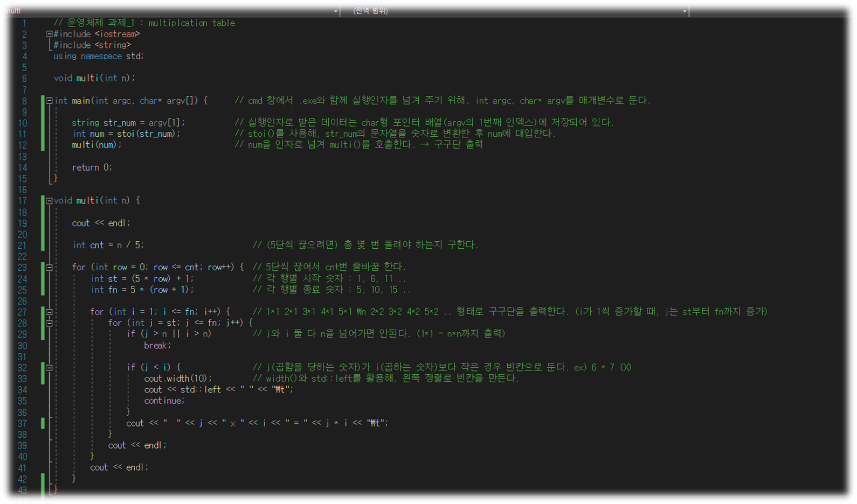Click the 'return 0;' statement

[x=92, y=167]
